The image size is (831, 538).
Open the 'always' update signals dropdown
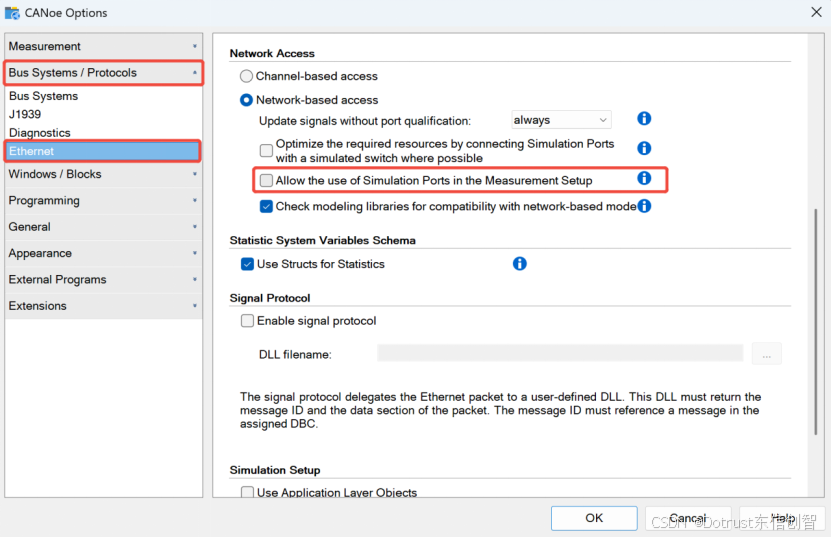click(561, 120)
